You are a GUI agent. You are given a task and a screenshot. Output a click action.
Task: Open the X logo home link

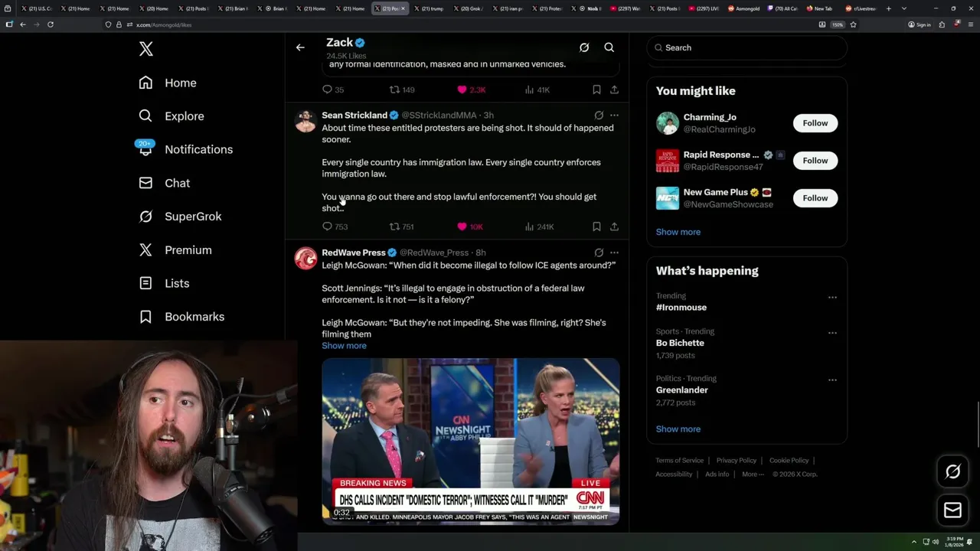(146, 50)
